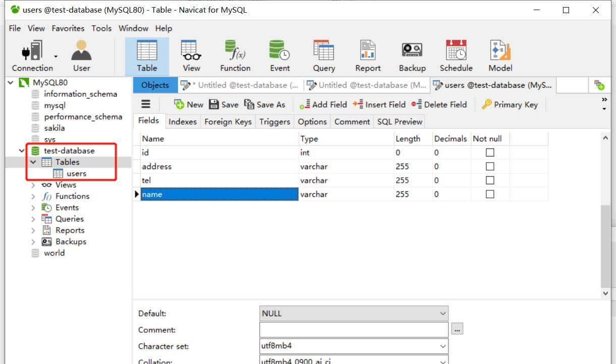
Task: Open the Connection tool in toolbar
Action: click(32, 56)
